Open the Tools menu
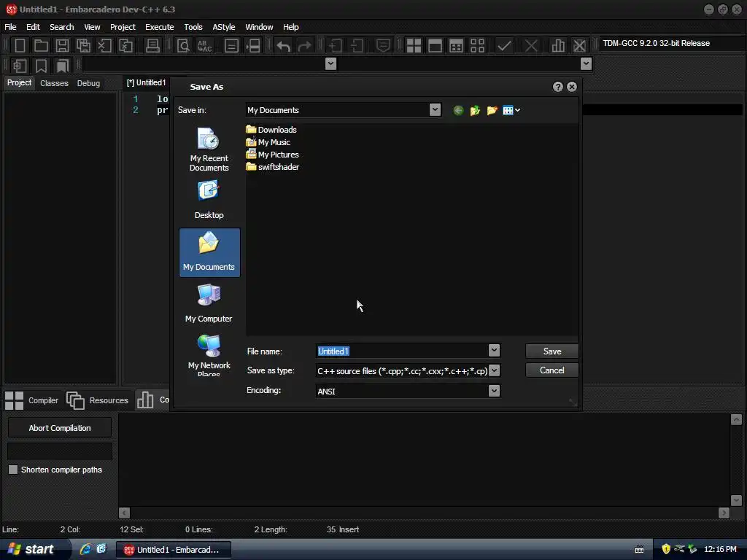The width and height of the screenshot is (747, 560). coord(193,27)
